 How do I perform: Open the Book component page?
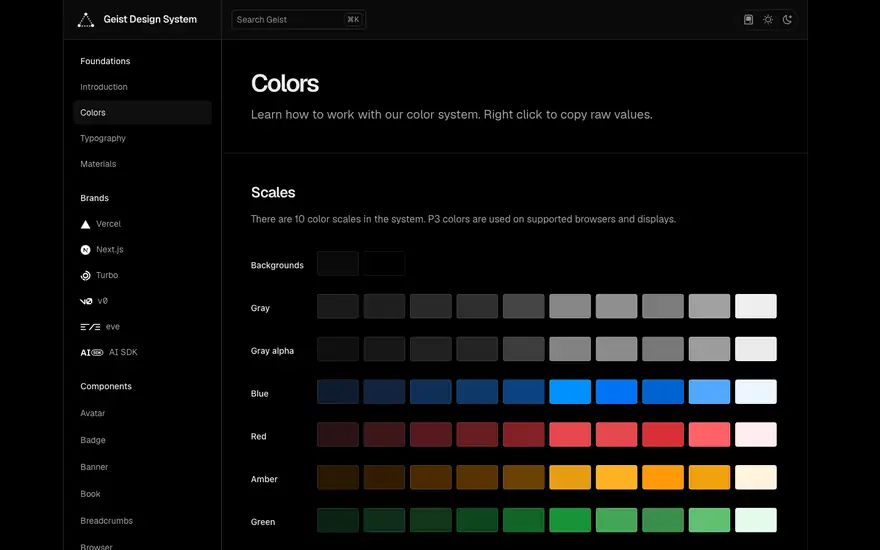90,494
